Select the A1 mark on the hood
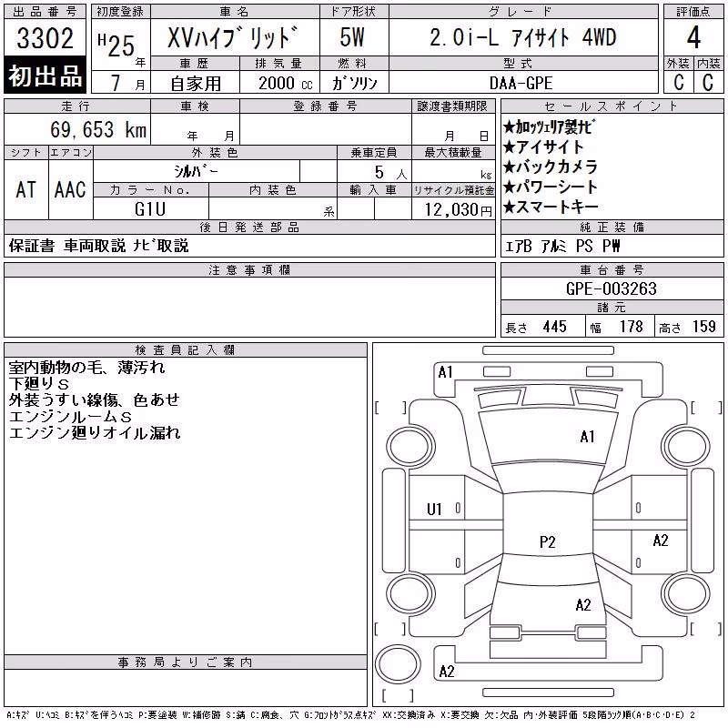Screen dimensions: 728x728 587,437
